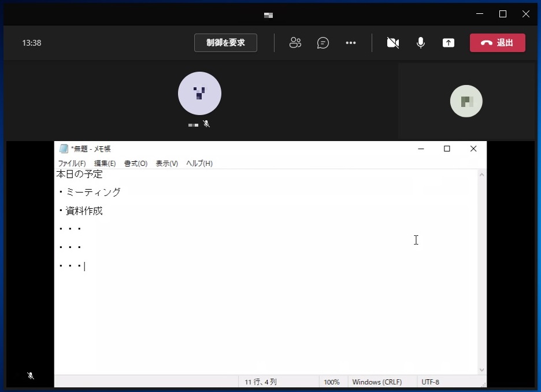Click the line ・ミーティング
This screenshot has height=392, width=541.
point(90,192)
